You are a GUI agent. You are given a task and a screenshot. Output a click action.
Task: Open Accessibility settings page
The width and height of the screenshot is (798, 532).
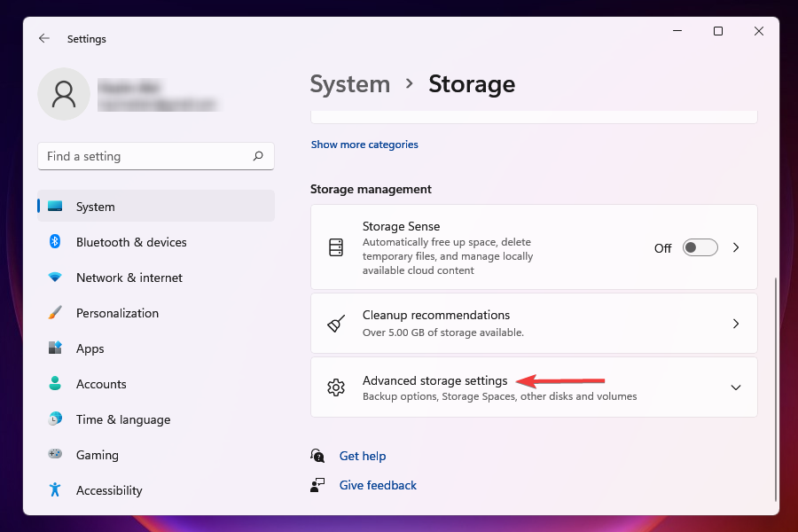pos(156,490)
